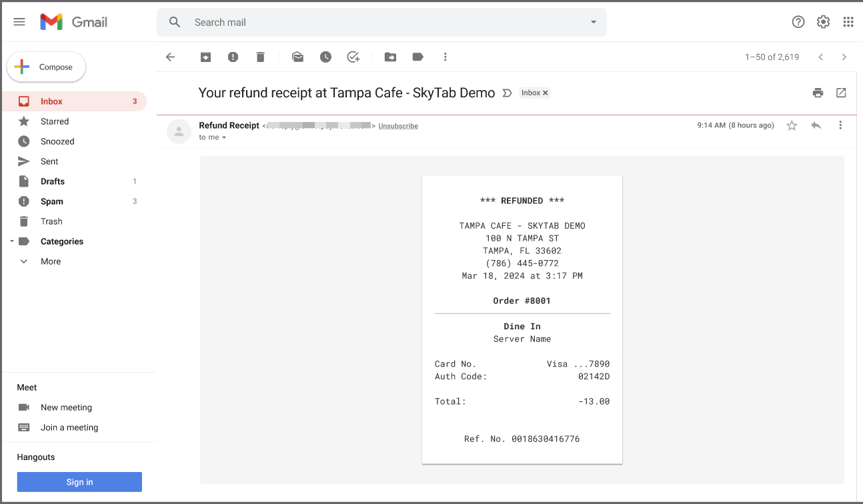Archive this refund receipt email

205,57
